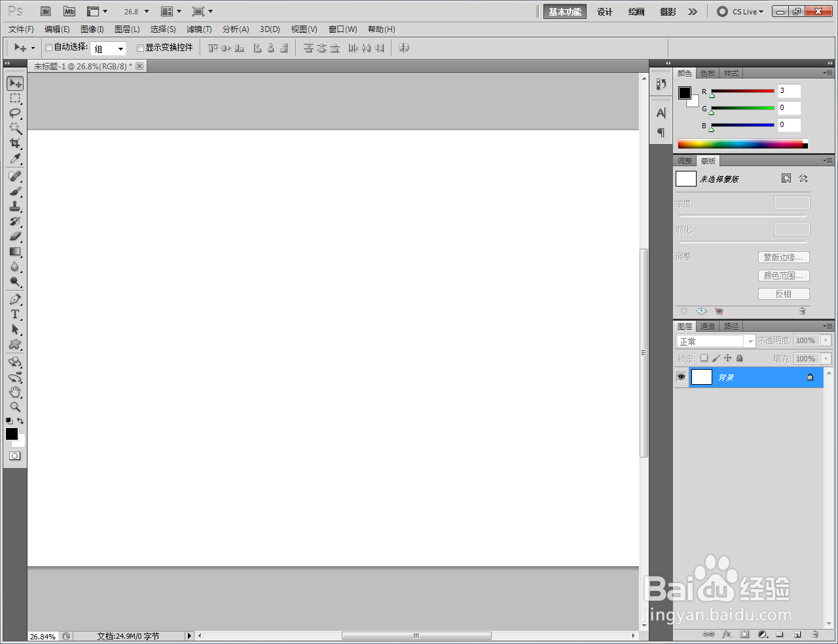Reset default foreground and background colors
The width and height of the screenshot is (838, 644).
click(9, 421)
